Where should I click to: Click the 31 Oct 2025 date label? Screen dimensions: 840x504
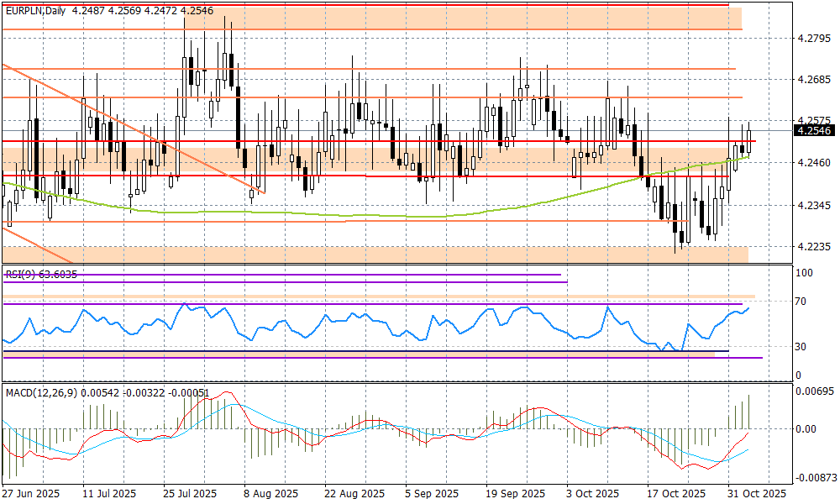(x=756, y=494)
